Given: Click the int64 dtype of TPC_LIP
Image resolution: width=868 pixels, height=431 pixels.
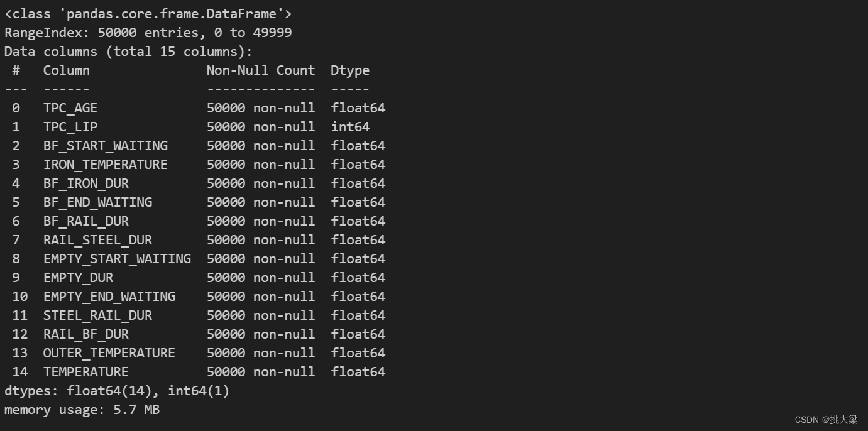Looking at the screenshot, I should click(351, 127).
